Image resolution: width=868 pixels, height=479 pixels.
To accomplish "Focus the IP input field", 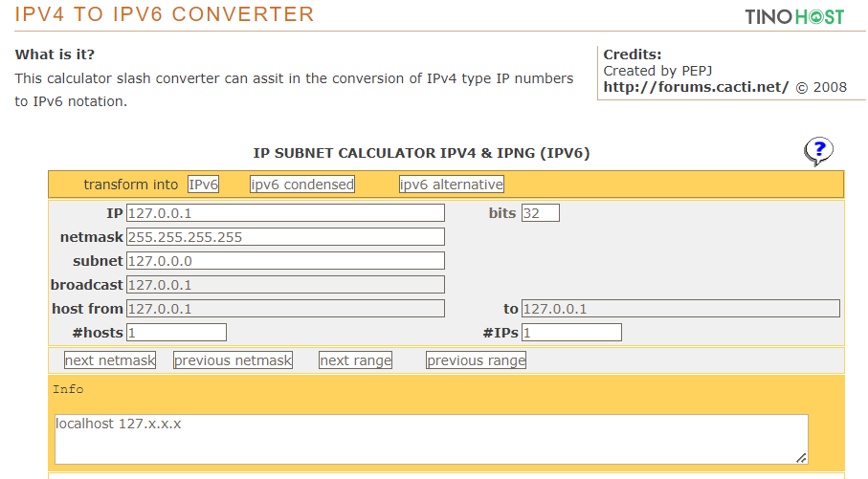I will (285, 213).
